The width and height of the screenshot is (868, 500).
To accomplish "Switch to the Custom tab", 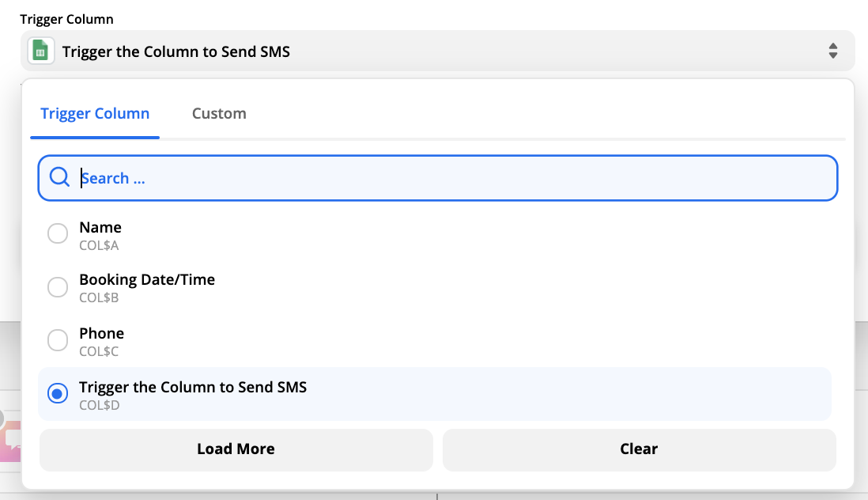I will (x=219, y=113).
